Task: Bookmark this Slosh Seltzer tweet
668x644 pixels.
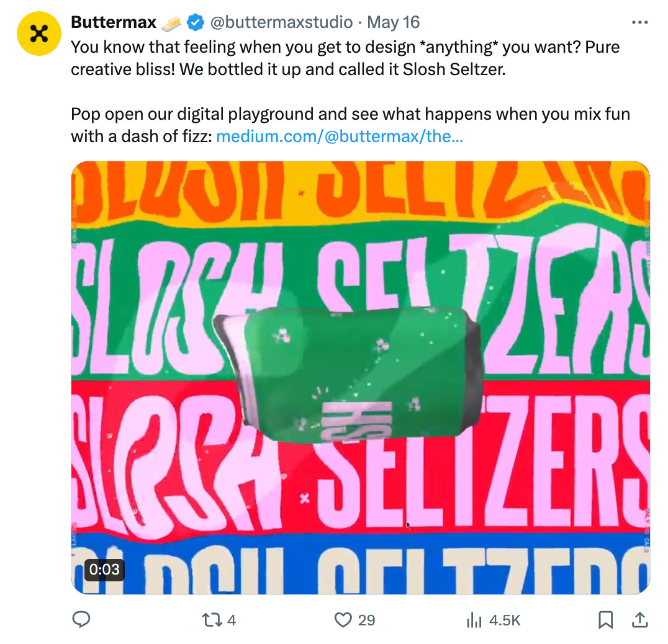Action: pos(605,620)
